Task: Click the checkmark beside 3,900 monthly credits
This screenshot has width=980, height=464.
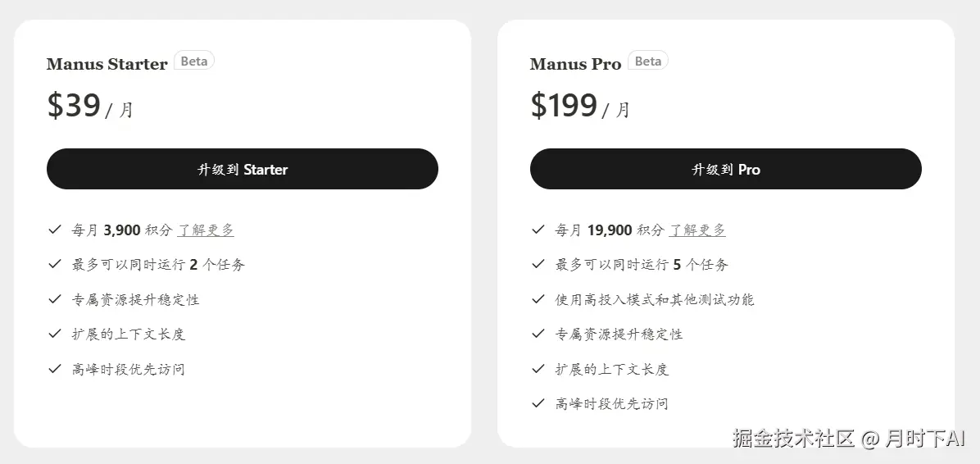Action: [55, 230]
